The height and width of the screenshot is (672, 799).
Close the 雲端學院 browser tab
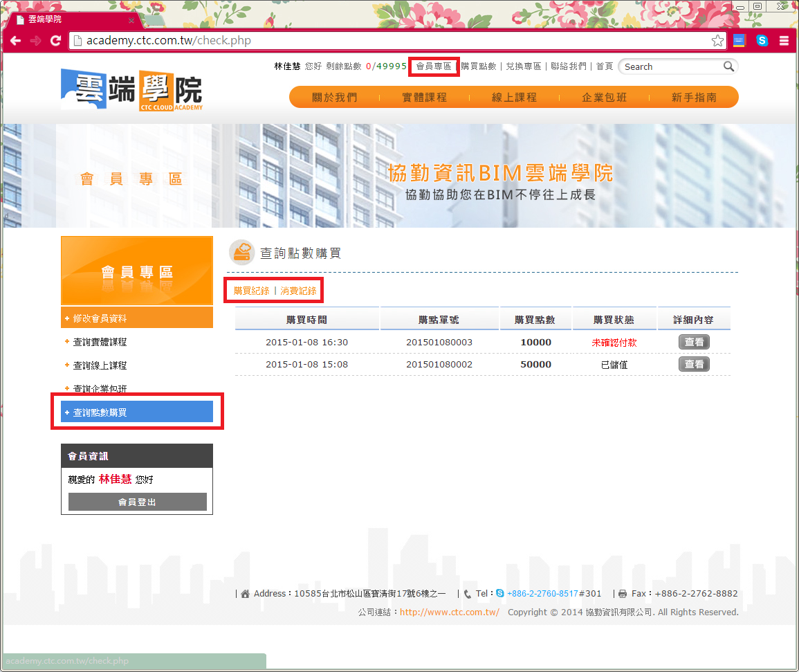pyautogui.click(x=131, y=20)
